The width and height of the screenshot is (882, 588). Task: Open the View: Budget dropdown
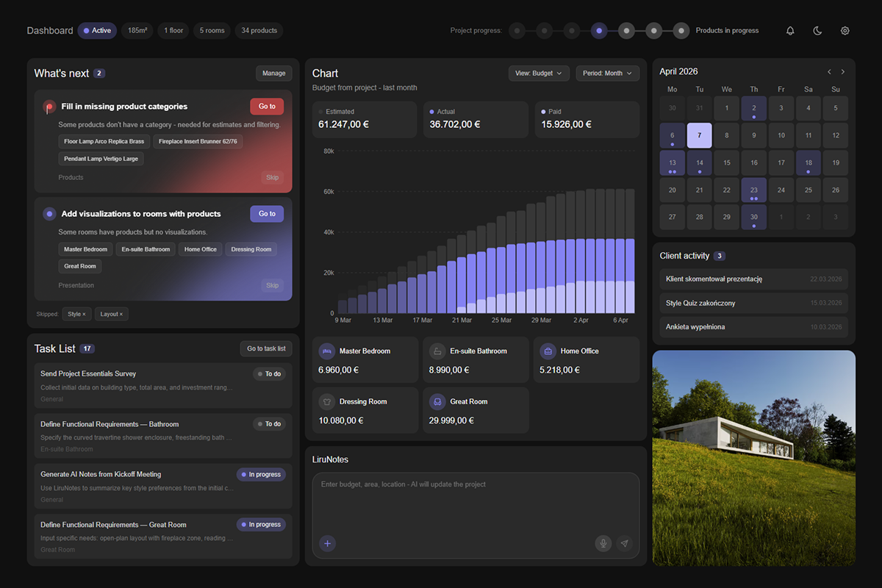539,73
